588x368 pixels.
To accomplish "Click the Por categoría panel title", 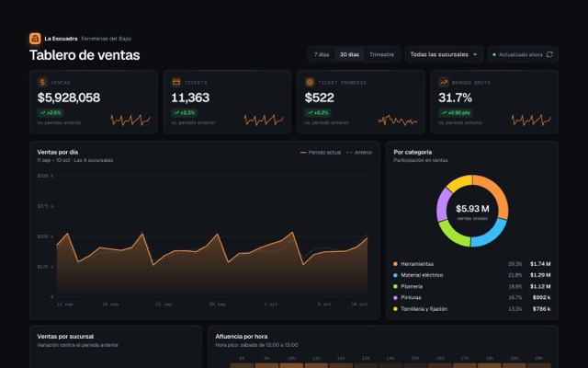I will tap(413, 152).
